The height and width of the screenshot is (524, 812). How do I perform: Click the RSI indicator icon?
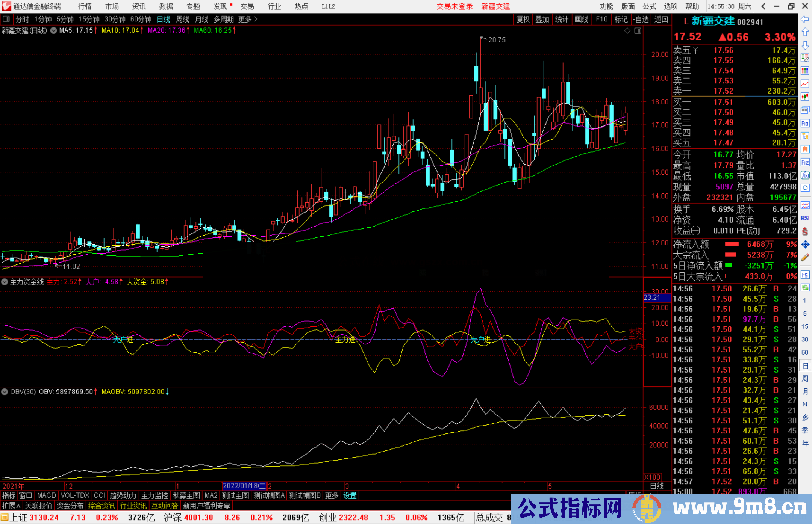[805, 218]
